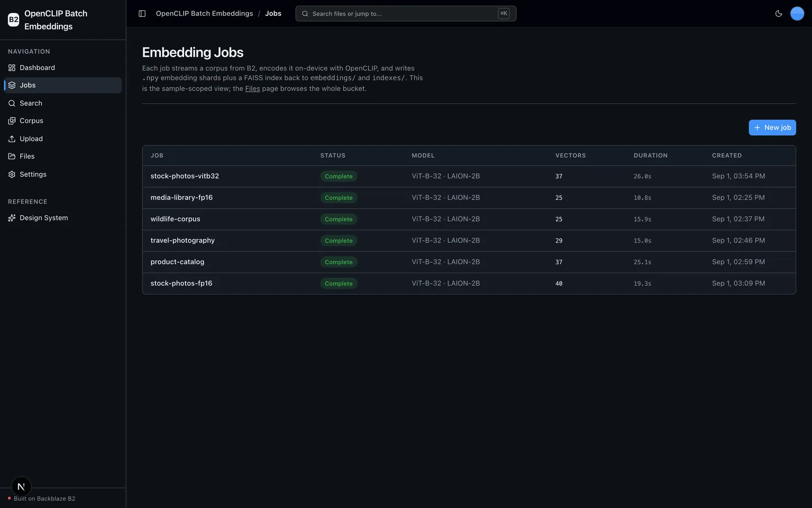The image size is (812, 508).
Task: Open the Dashboard page
Action: click(63, 68)
